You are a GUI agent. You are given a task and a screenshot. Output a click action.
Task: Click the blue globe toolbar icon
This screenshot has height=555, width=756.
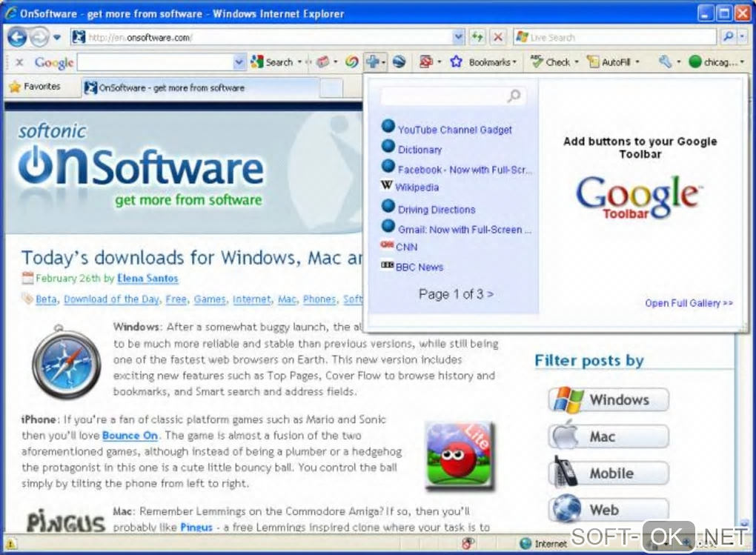[x=399, y=62]
